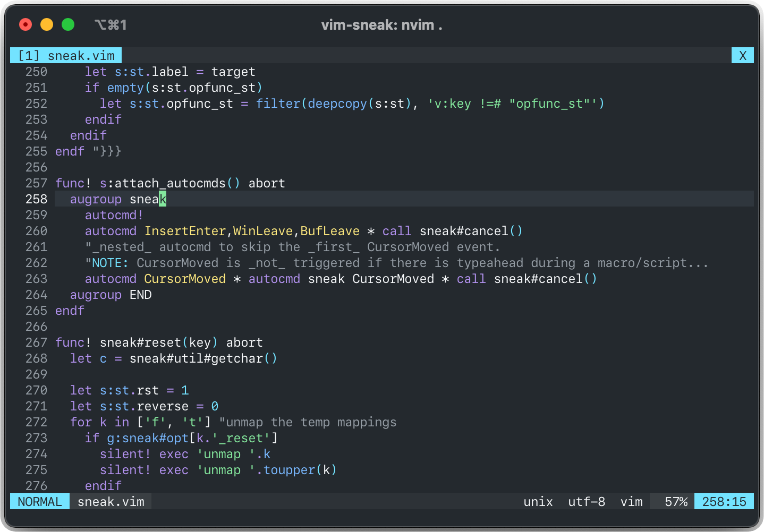
Task: Click the 258:15 cursor position indicator
Action: 724,502
